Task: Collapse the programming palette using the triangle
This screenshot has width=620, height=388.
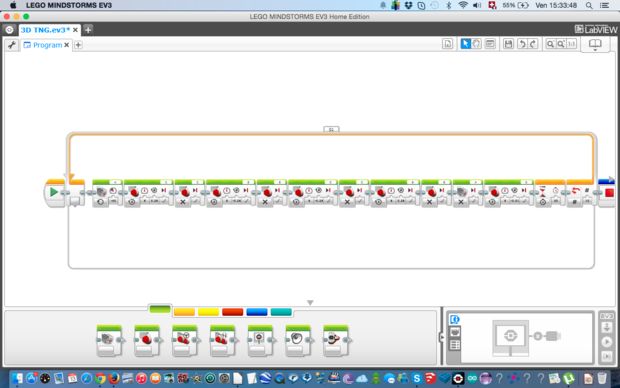Action: [x=310, y=303]
